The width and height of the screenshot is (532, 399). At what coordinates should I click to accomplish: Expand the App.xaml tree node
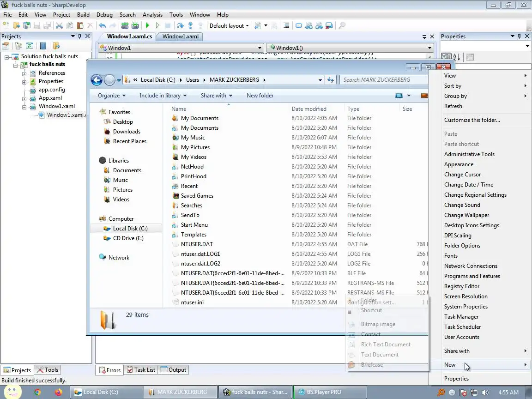point(24,99)
